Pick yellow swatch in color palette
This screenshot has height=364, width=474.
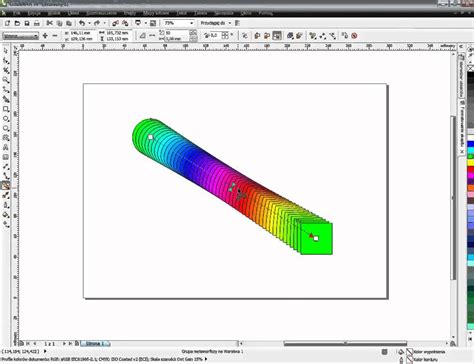click(471, 163)
